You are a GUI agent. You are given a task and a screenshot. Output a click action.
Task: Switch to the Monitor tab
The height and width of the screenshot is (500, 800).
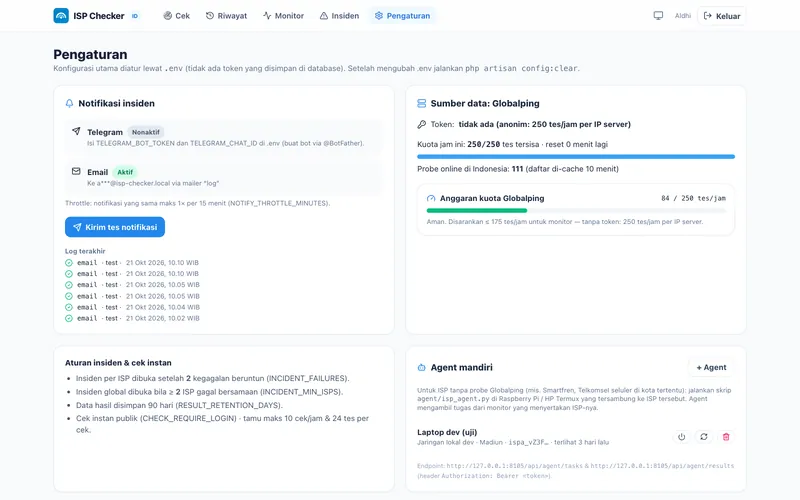[x=283, y=16]
